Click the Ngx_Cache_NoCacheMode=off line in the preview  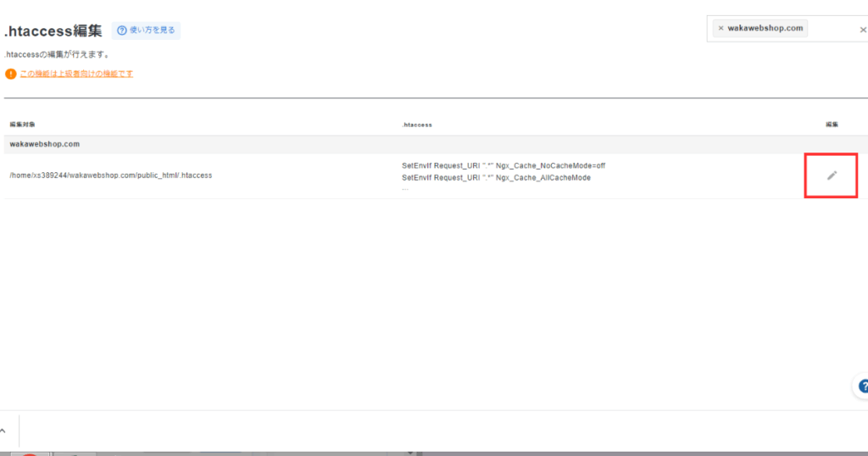tap(504, 165)
